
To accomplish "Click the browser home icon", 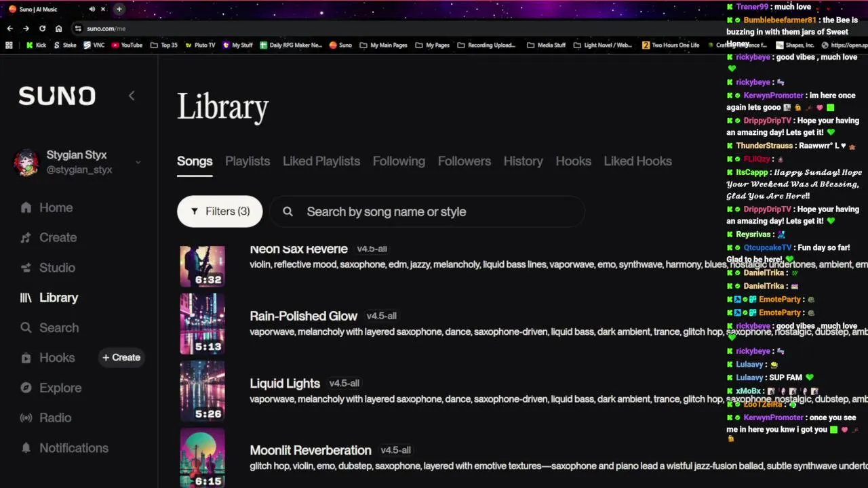I will (x=58, y=28).
